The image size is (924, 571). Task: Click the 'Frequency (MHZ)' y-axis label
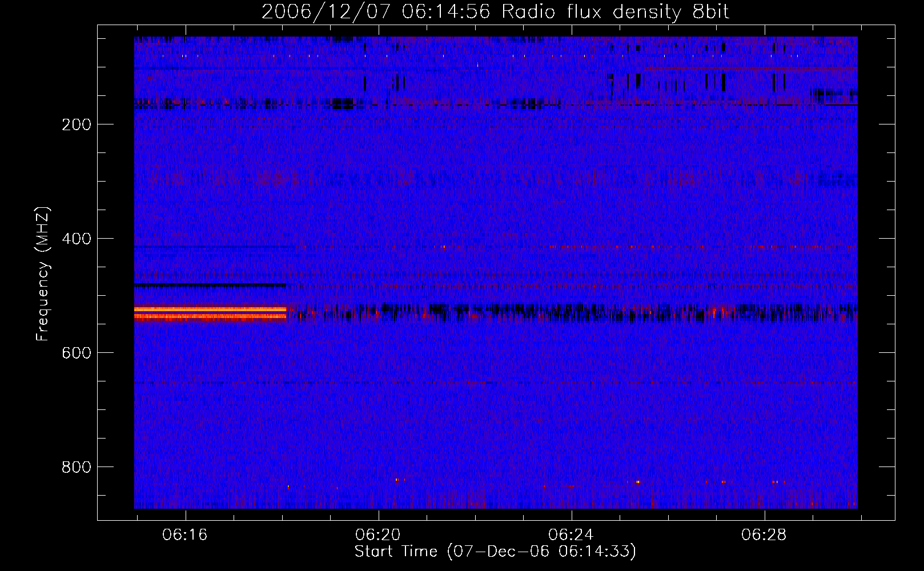pos(43,274)
